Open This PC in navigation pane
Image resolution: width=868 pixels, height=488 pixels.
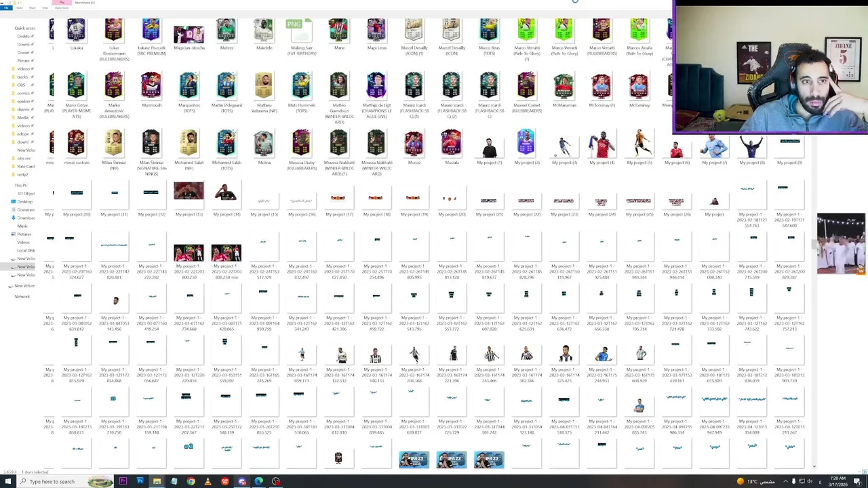[21, 185]
